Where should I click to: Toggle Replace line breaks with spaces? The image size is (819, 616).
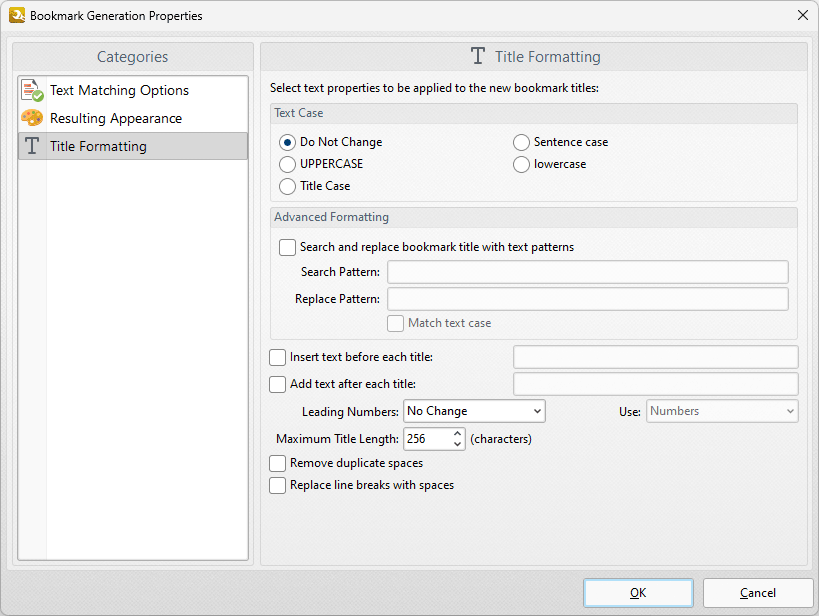coord(277,485)
